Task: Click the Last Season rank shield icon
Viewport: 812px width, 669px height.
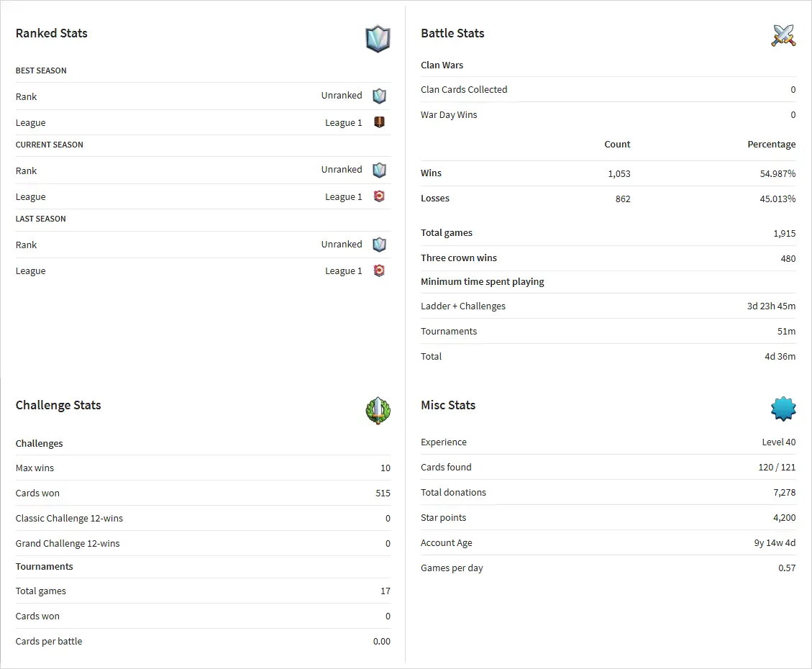Action: (x=379, y=245)
